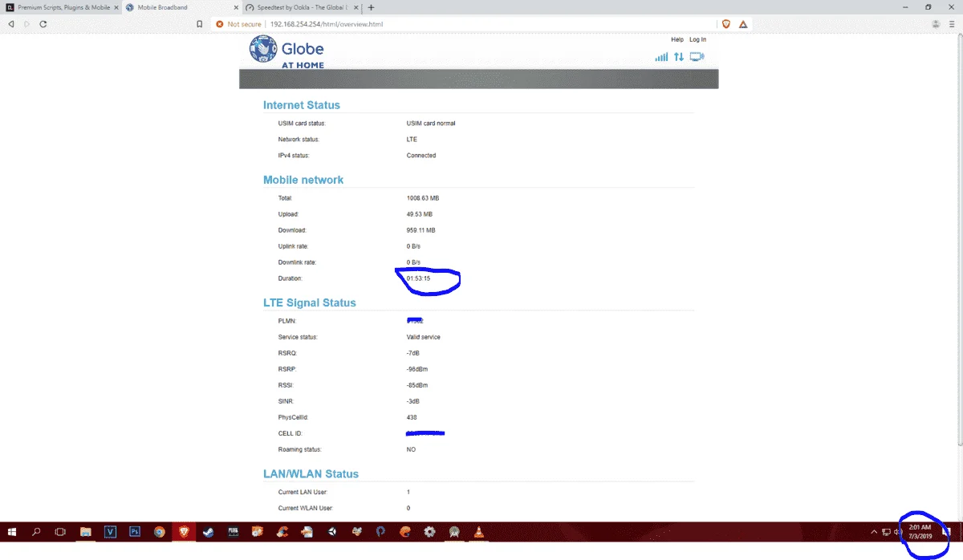Show hidden system tray icons

tap(874, 531)
